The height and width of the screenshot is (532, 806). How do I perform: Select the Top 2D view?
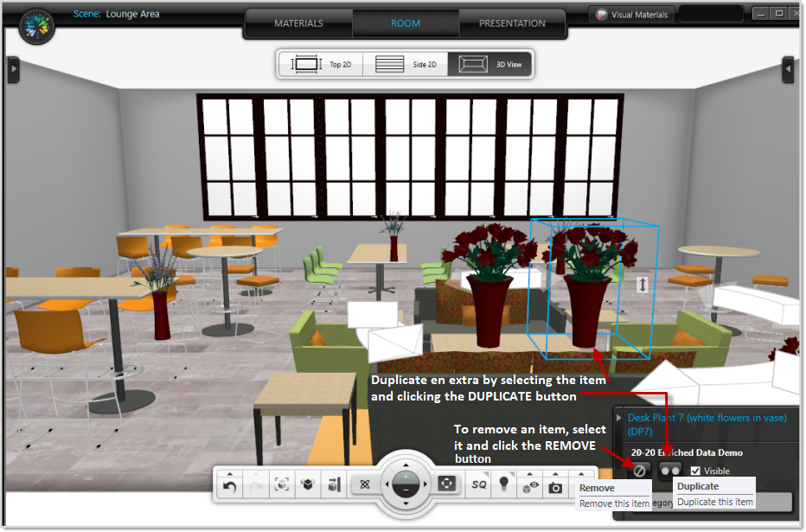321,64
